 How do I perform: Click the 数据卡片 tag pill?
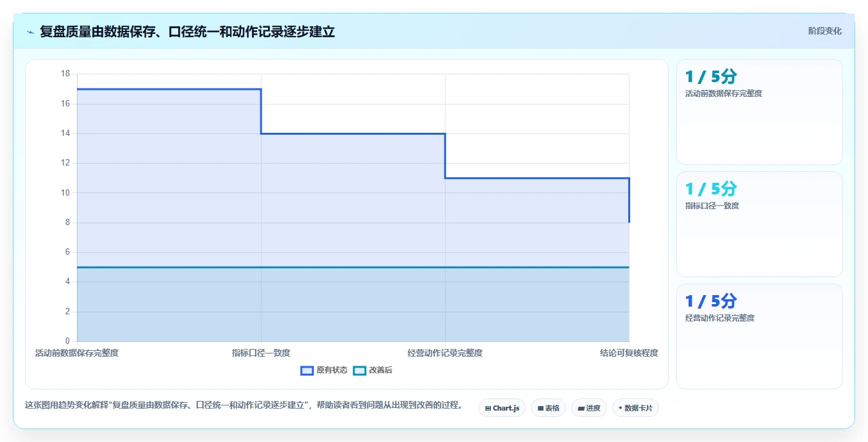pos(635,408)
